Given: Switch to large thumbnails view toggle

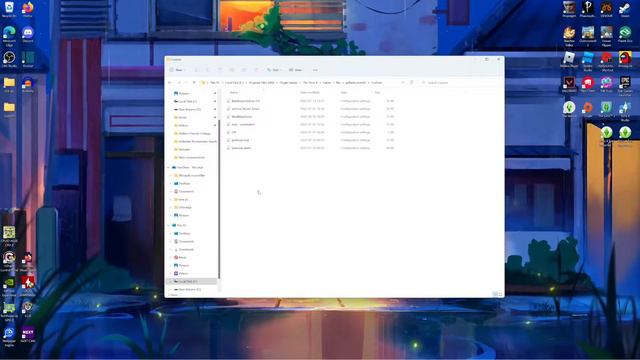Looking at the screenshot, I should [x=500, y=294].
